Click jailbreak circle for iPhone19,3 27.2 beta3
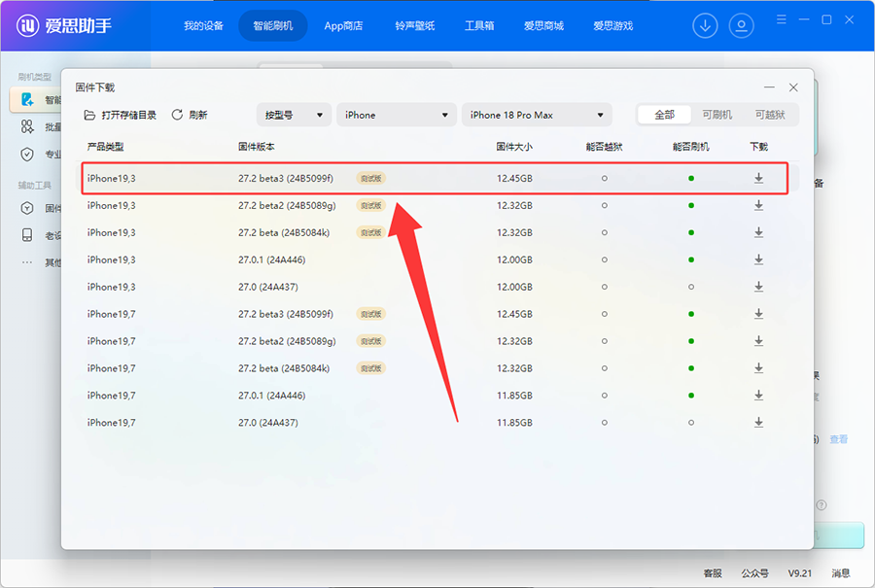This screenshot has width=875, height=588. click(x=605, y=179)
